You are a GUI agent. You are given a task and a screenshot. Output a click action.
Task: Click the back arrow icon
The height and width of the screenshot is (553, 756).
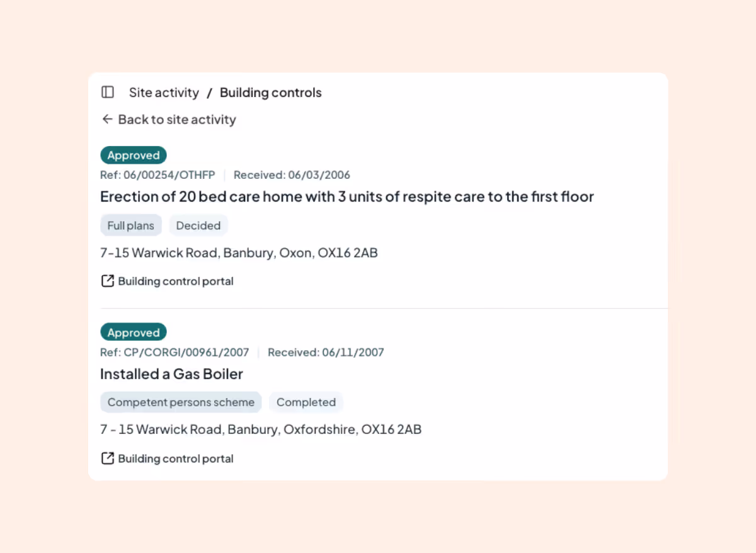pos(107,119)
